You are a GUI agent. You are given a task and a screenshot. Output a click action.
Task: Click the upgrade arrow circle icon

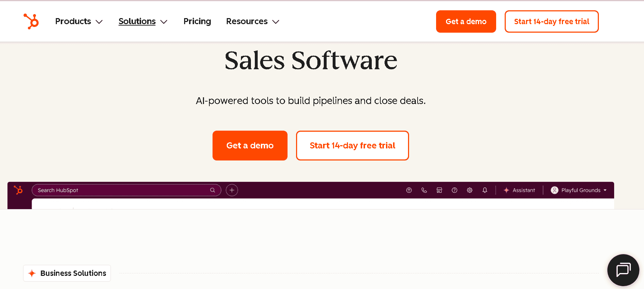click(x=409, y=190)
